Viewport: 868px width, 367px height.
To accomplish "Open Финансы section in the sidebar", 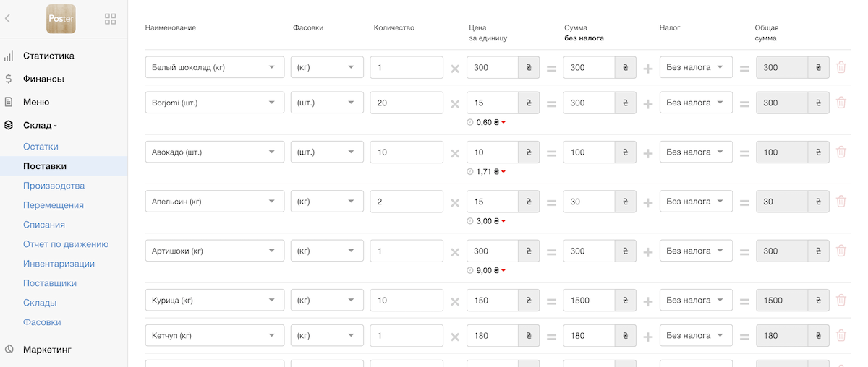I will pyautogui.click(x=43, y=79).
